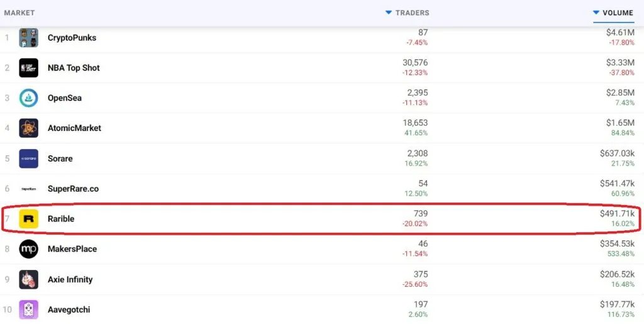The height and width of the screenshot is (324, 644).
Task: Click Axie Infinity traders count 375
Action: (421, 274)
